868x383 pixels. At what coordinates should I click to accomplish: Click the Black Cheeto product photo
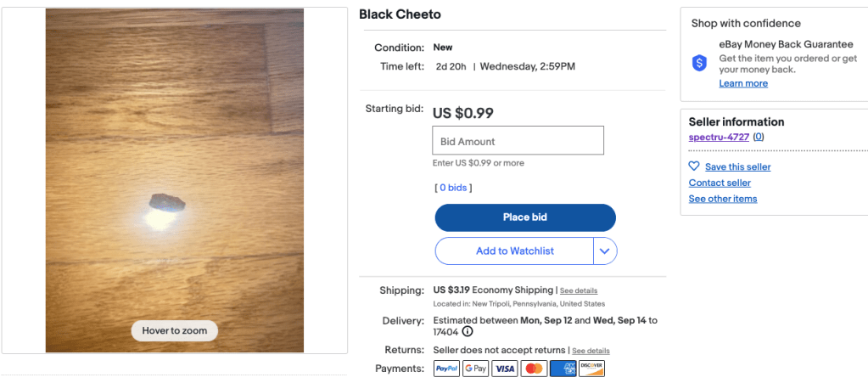(x=175, y=180)
